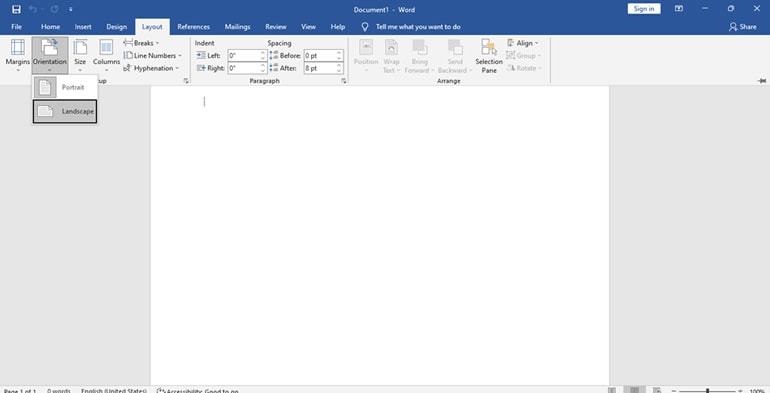Click the Tell me lightbulb icon

(x=364, y=27)
